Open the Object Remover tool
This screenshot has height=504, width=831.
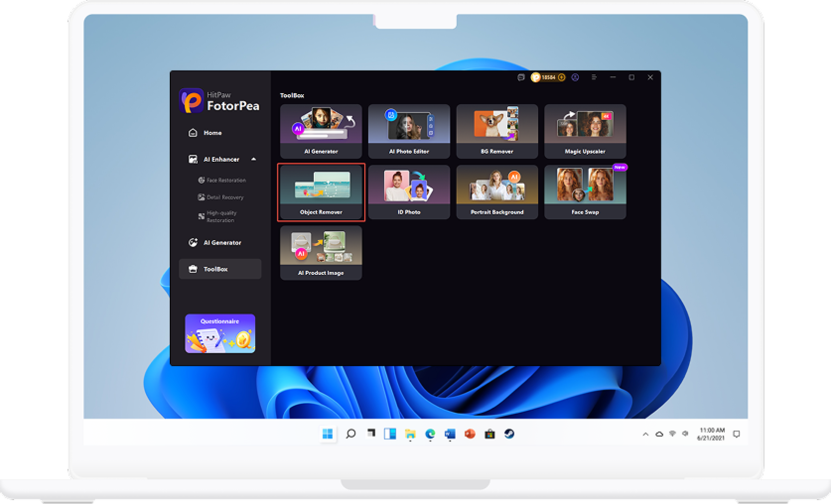[x=321, y=192]
